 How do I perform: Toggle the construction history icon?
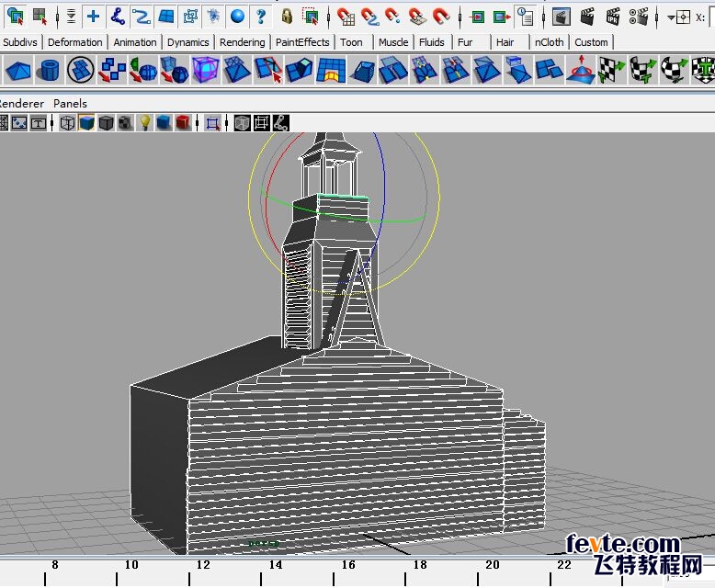tap(526, 17)
